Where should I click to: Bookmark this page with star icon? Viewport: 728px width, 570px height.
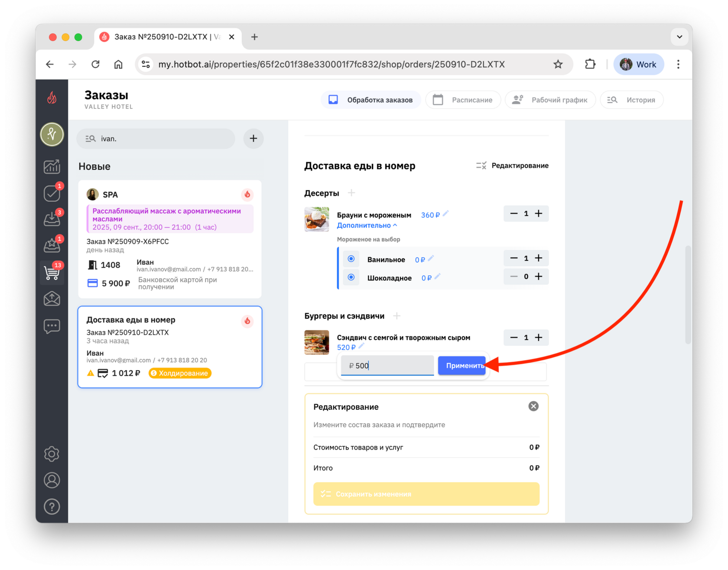(x=558, y=65)
